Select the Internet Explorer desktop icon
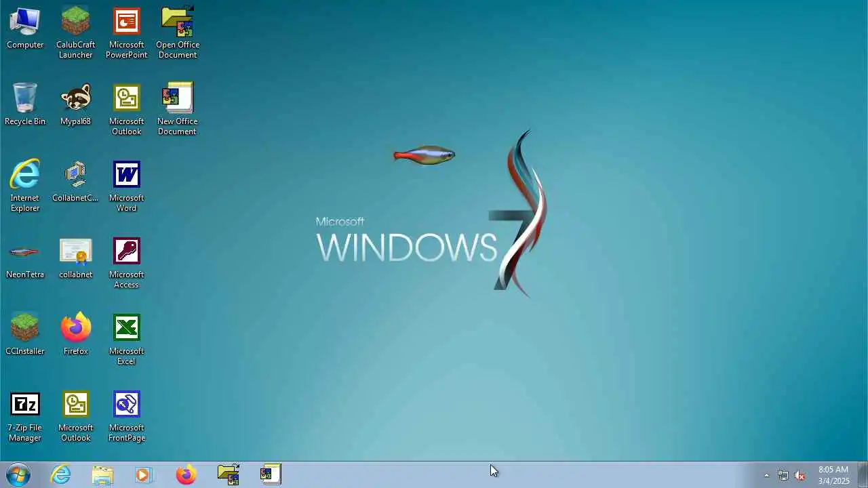Screen dimensions: 868x488 point(25,186)
